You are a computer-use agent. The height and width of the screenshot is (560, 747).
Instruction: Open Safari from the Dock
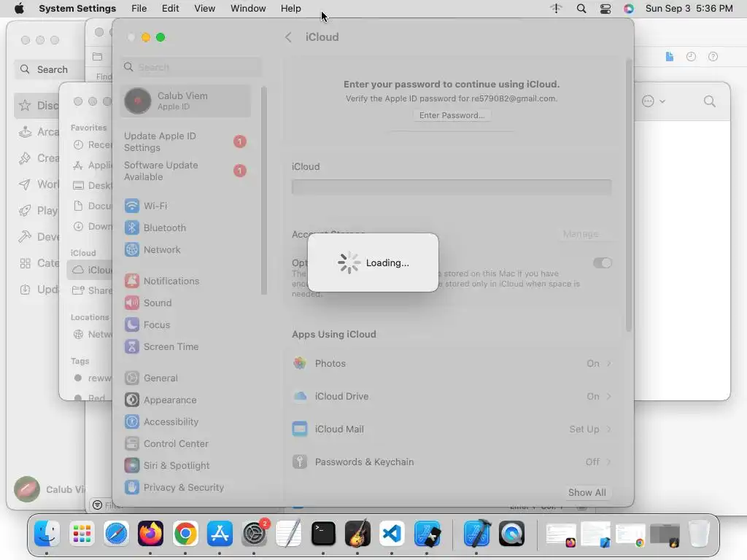click(x=116, y=533)
